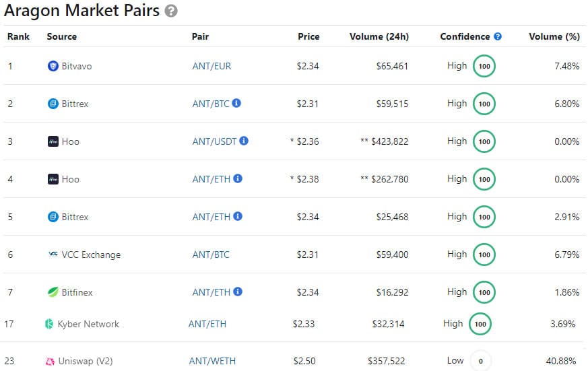Viewport: 588px width, 371px height.
Task: Open the Uniswap ANT/WETH pair link
Action: coord(212,361)
